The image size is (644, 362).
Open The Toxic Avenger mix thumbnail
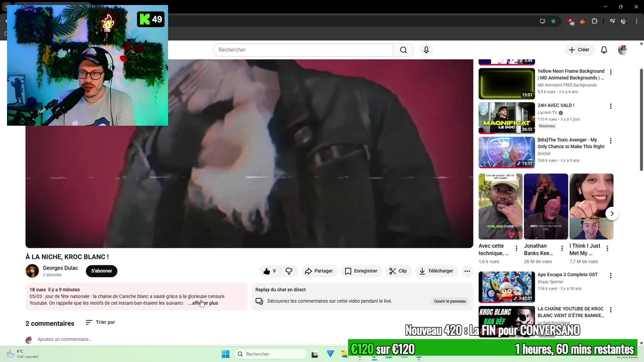point(507,152)
